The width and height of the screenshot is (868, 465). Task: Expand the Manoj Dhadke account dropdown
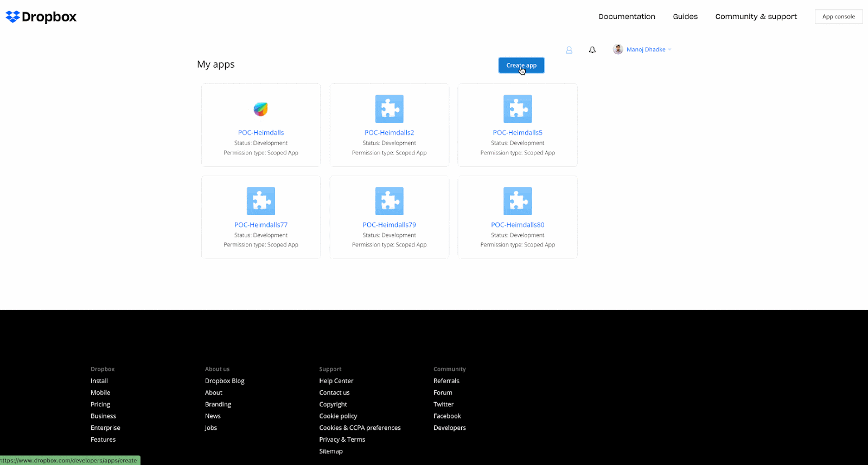(x=649, y=49)
